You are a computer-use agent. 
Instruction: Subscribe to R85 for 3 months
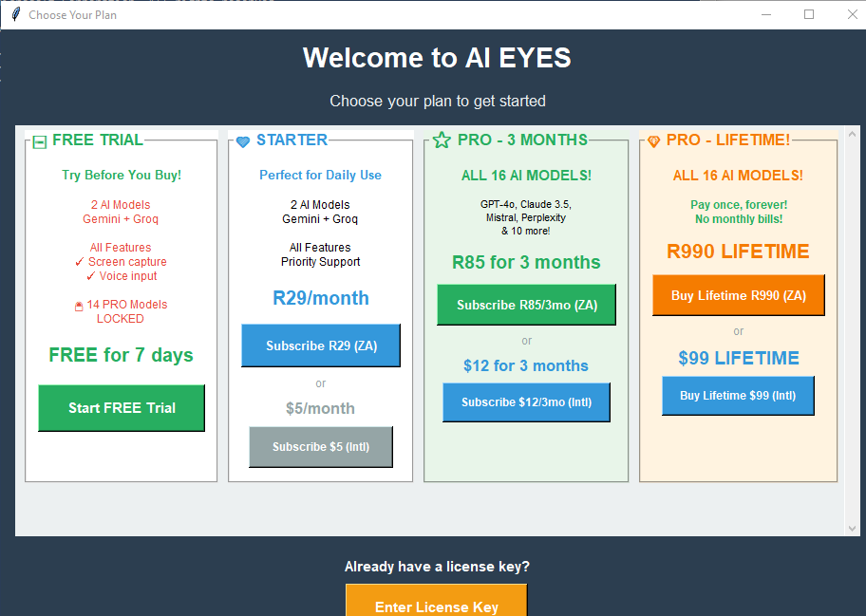click(x=526, y=305)
